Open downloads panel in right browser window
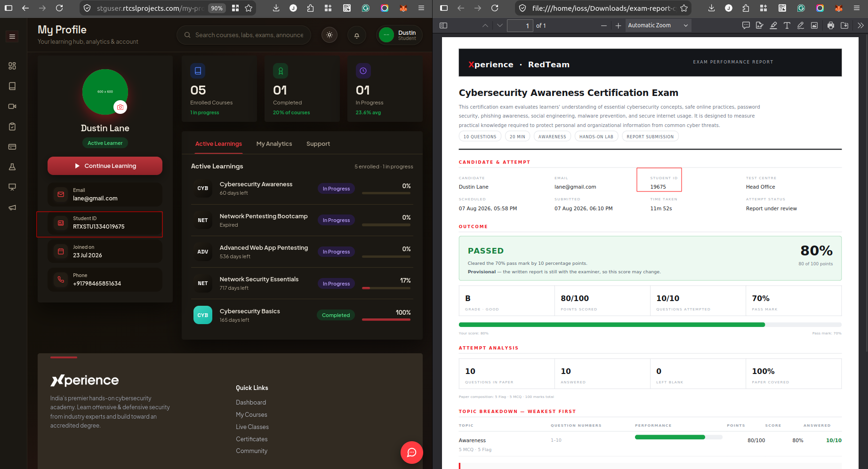Viewport: 868px width, 469px height. point(711,8)
